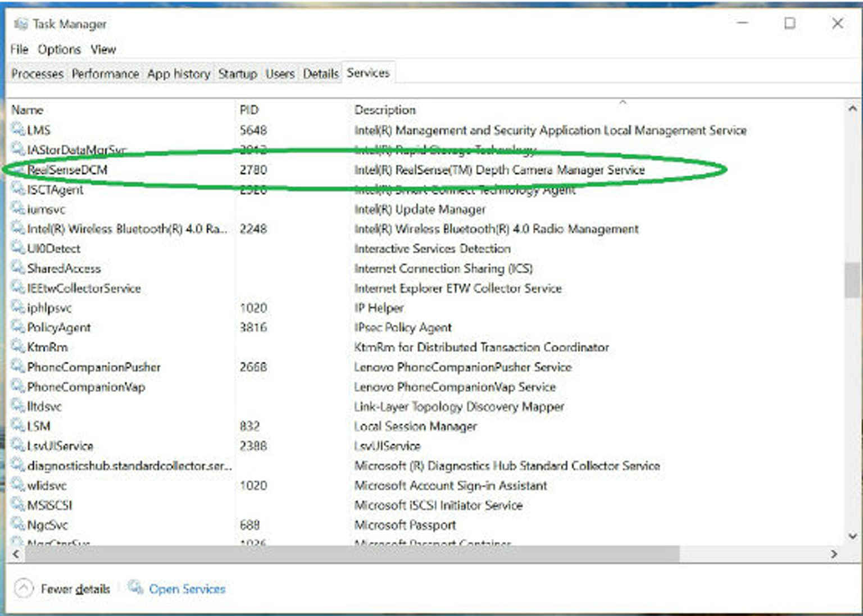Click the gear icon beside SharedAccess
This screenshot has width=863, height=616.
pyautogui.click(x=19, y=268)
